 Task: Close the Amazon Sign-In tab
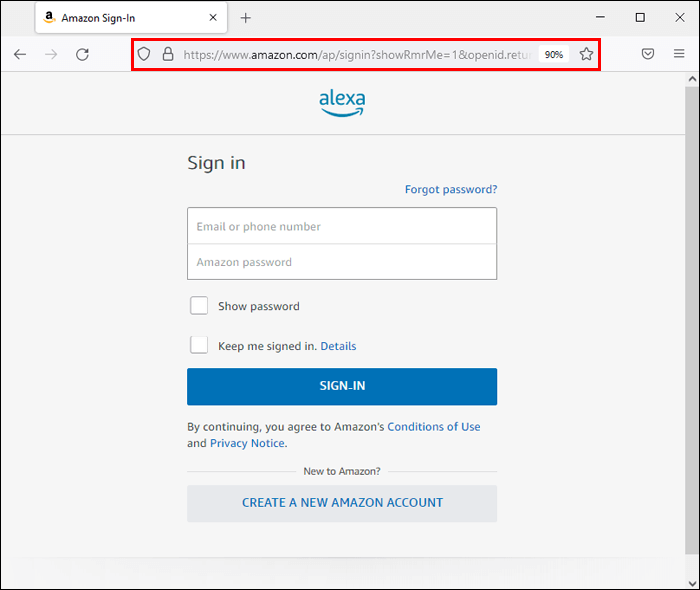pyautogui.click(x=213, y=17)
